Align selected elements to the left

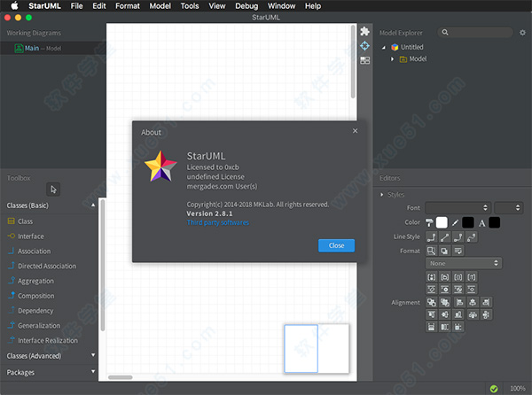[x=459, y=302]
